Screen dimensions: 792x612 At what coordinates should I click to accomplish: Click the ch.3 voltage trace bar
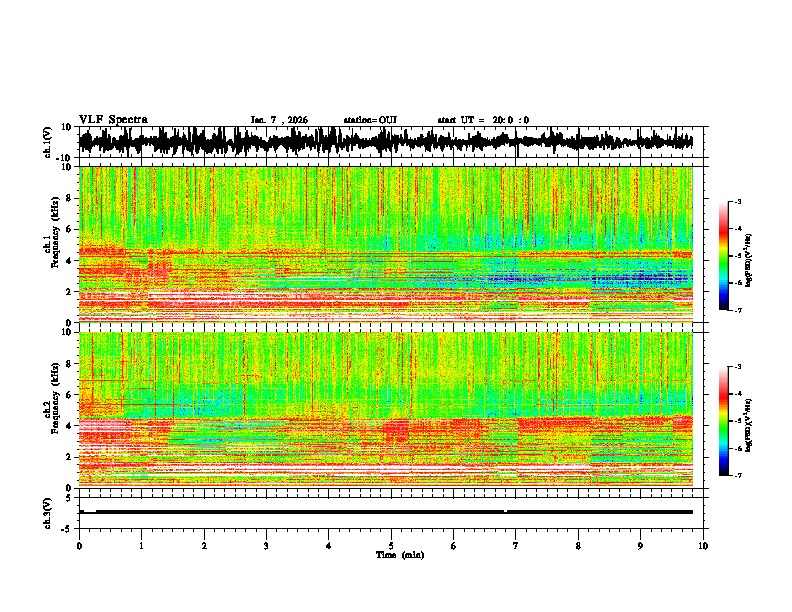(386, 512)
